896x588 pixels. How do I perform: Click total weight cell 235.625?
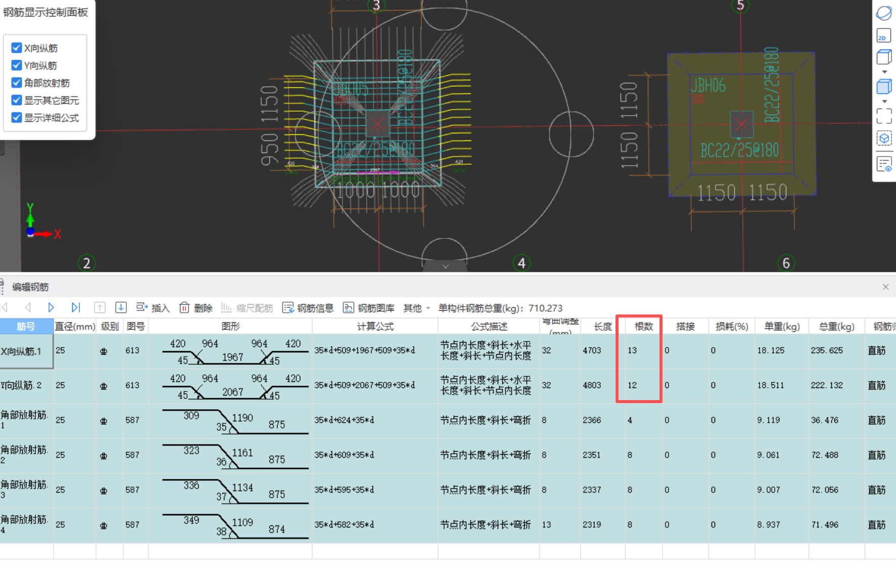point(837,351)
